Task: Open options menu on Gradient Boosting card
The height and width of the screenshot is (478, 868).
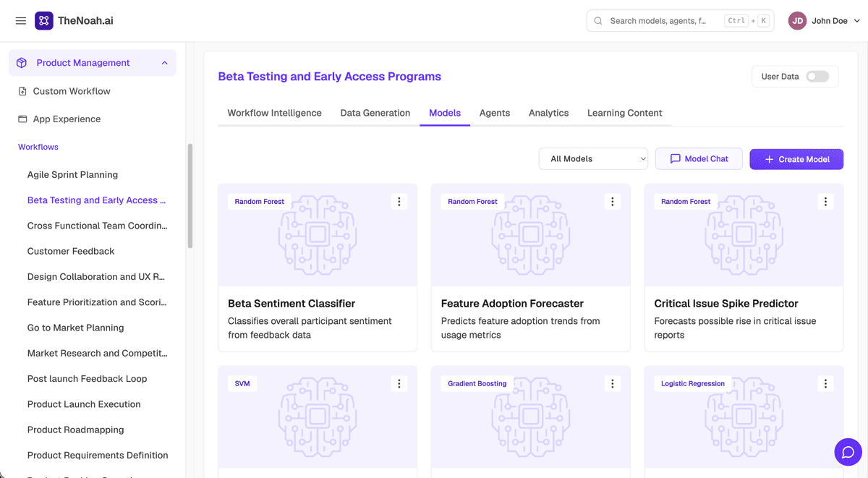Action: (613, 384)
